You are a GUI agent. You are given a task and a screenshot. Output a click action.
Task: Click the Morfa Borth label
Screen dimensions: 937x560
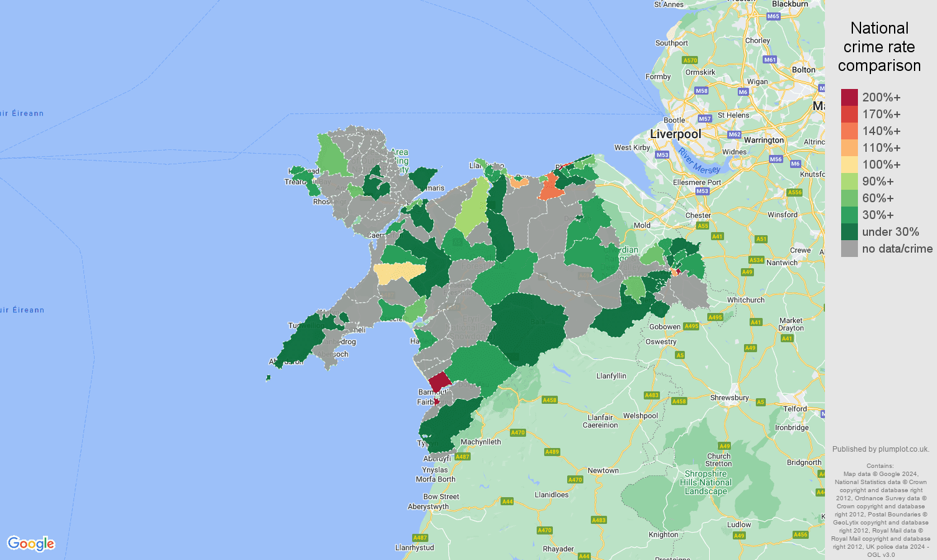tap(436, 479)
